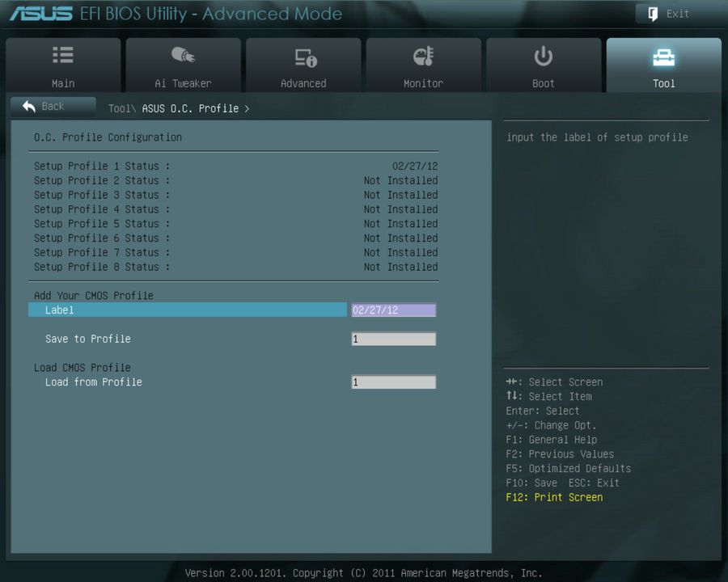
Task: Edit the 02/27/12 label value
Action: pyautogui.click(x=393, y=310)
